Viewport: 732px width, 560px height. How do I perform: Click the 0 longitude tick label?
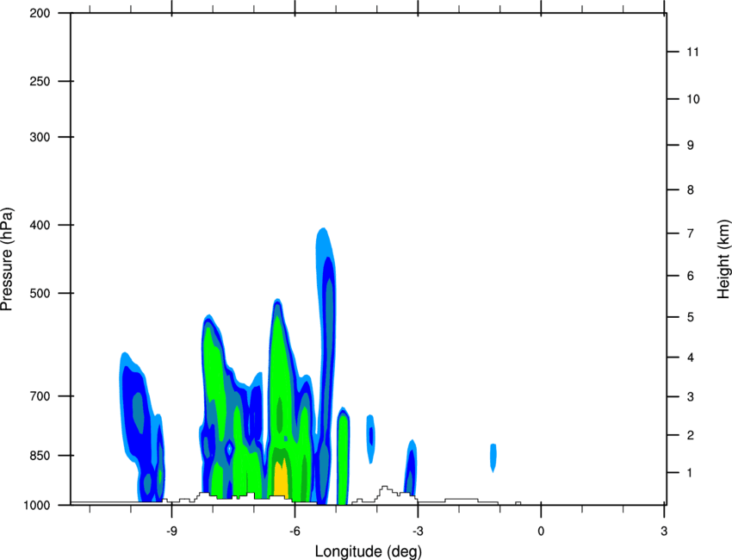click(541, 531)
